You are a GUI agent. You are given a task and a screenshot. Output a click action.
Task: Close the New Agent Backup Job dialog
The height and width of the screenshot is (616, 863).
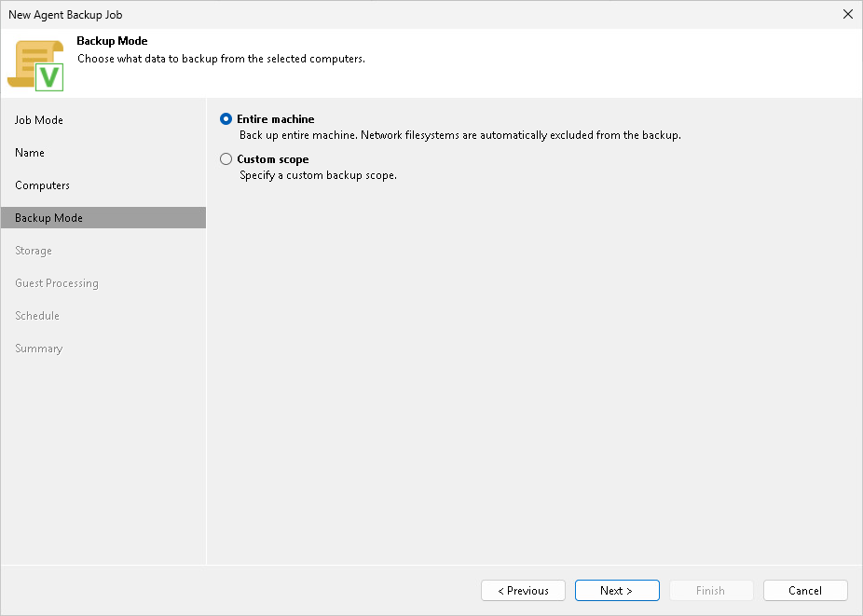click(847, 14)
